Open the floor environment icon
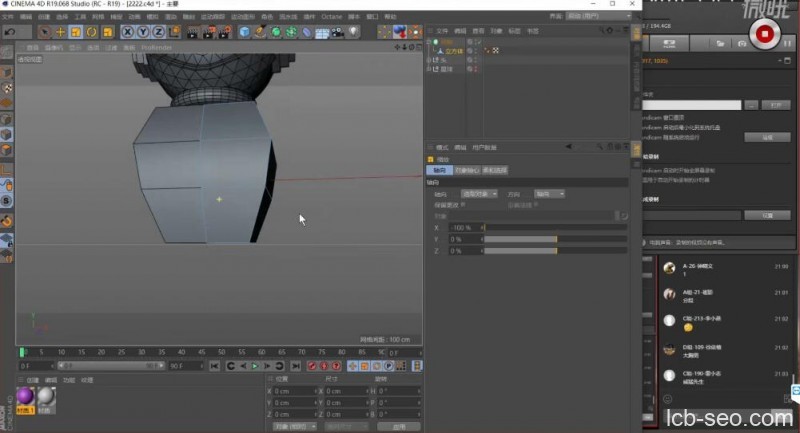800x433 pixels. (x=322, y=33)
